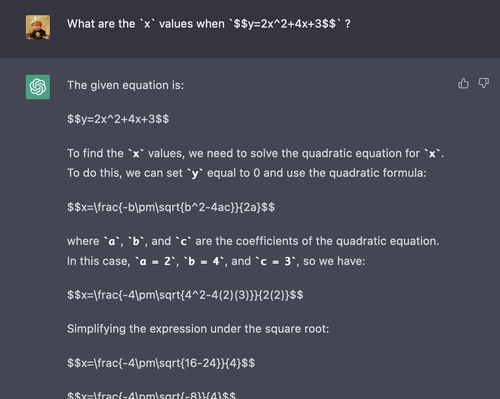The height and width of the screenshot is (399, 500).
Task: Click the formula containing 4^2-4(2)(3)
Action: [x=185, y=295]
